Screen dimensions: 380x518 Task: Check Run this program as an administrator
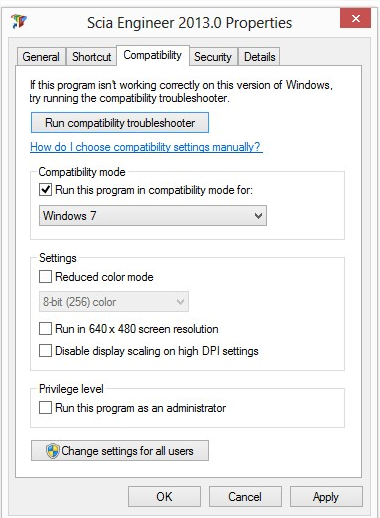click(45, 408)
